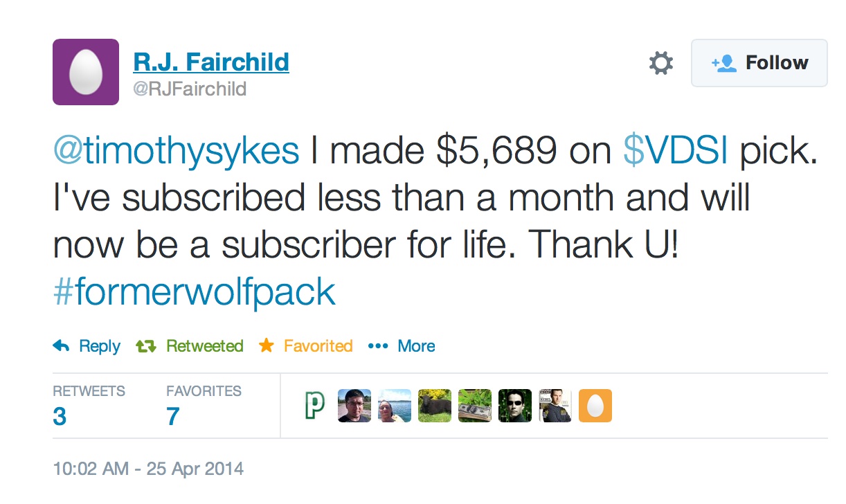846x504 pixels.
Task: Open the #formerwolfpack hashtag
Action: point(195,293)
